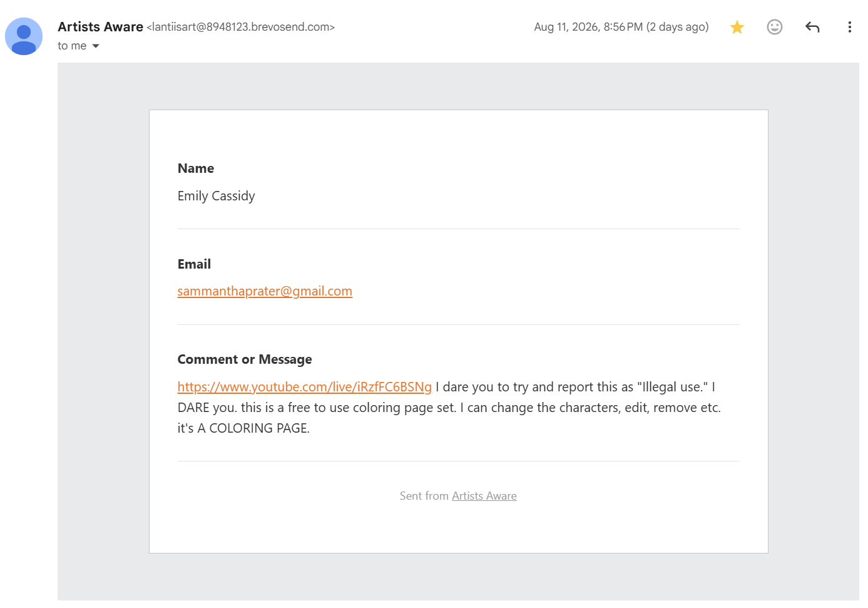Click the 'Email' field heading

(x=194, y=264)
